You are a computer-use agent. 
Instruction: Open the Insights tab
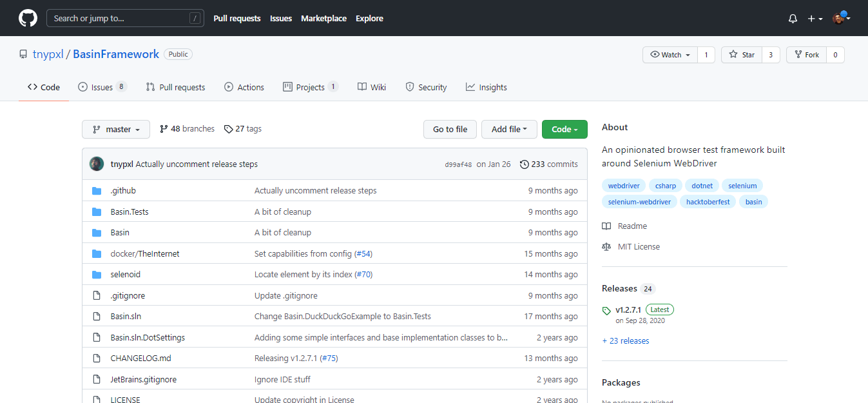tap(487, 87)
